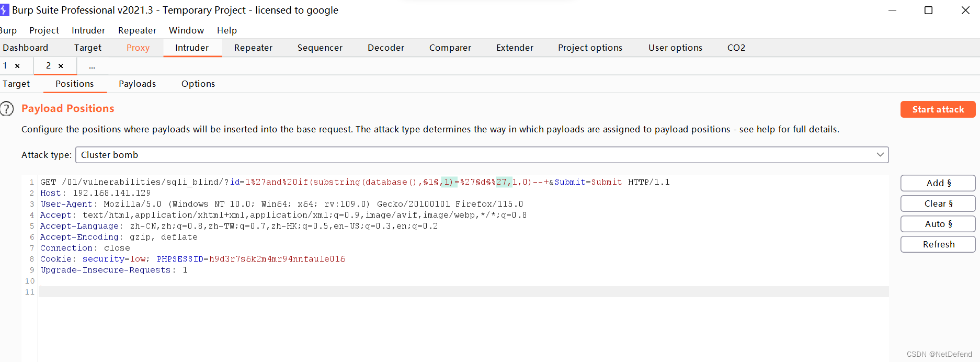Click the GET request line in editor
Viewport: 980px width, 362px height.
[355, 182]
